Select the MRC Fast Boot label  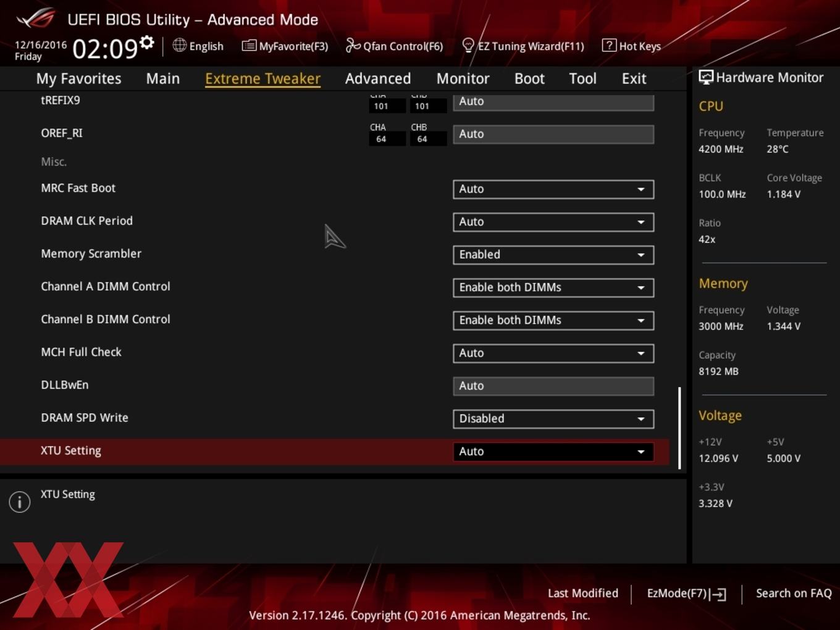(x=78, y=188)
